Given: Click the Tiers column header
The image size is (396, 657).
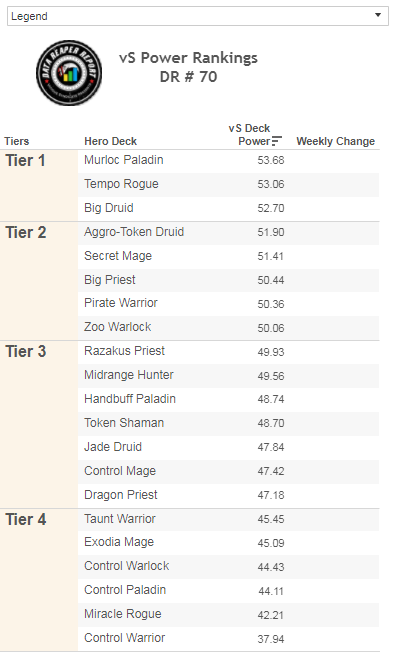Looking at the screenshot, I should click(17, 141).
